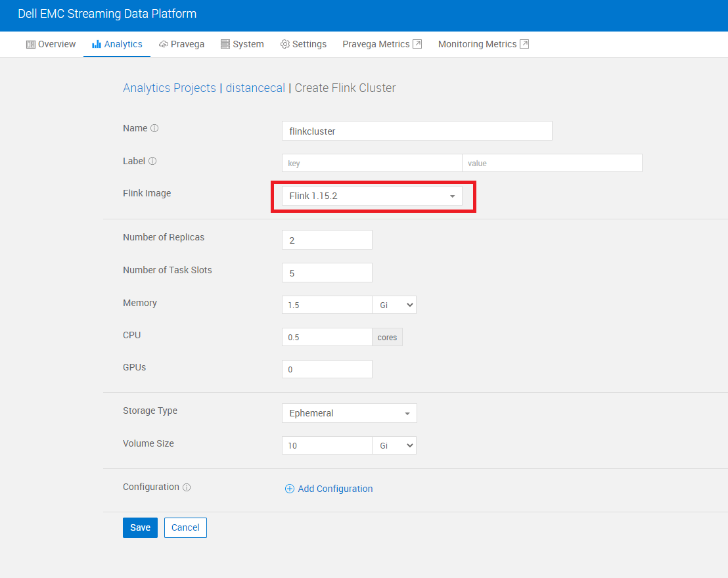Click the System icon in the navigation
The height and width of the screenshot is (578, 728).
[223, 44]
